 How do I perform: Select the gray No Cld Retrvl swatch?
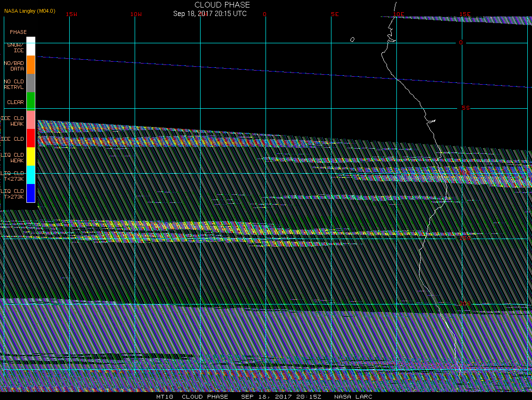point(31,83)
